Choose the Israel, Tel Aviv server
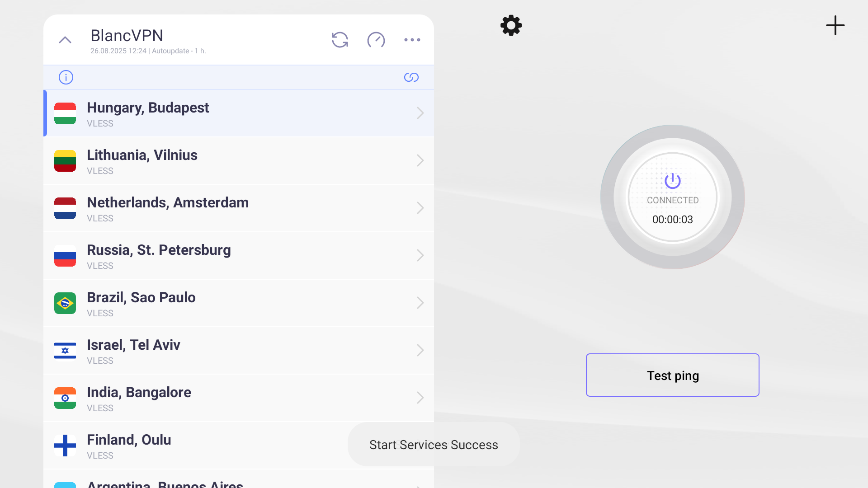The height and width of the screenshot is (488, 868). 133,350
